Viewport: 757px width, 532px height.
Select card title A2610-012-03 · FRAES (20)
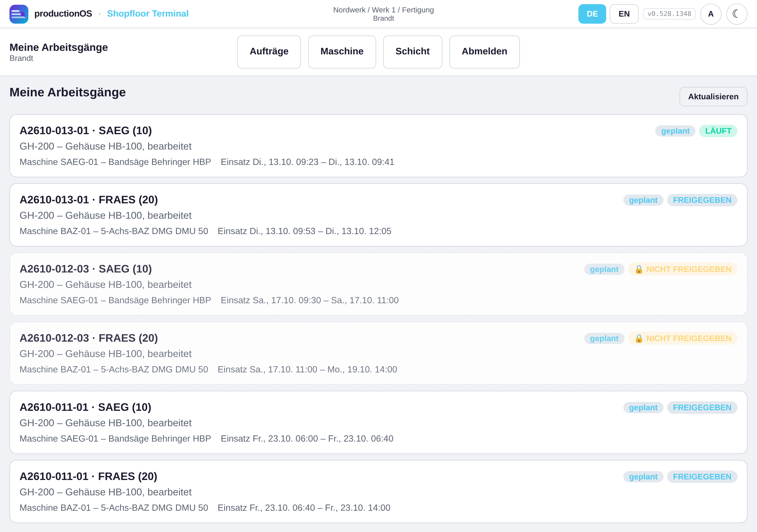tap(89, 338)
